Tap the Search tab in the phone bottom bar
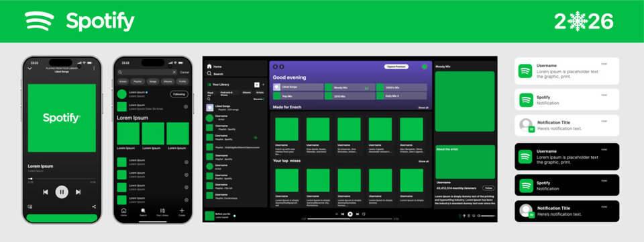Viewport: 644px width, 242px height. point(143,212)
